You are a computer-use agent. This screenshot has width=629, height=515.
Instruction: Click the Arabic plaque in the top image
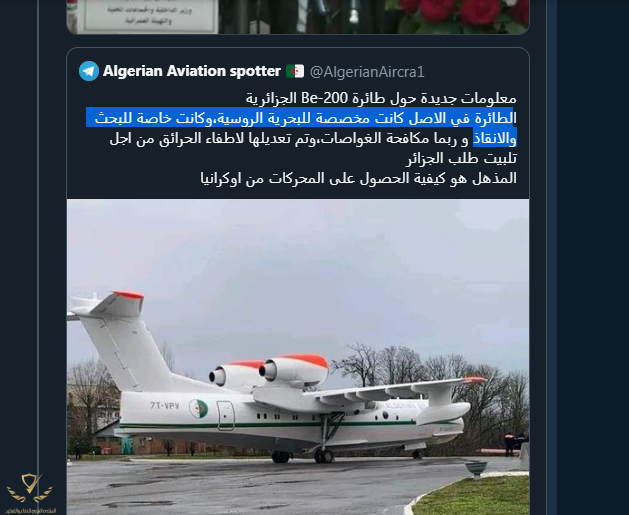pos(148,15)
